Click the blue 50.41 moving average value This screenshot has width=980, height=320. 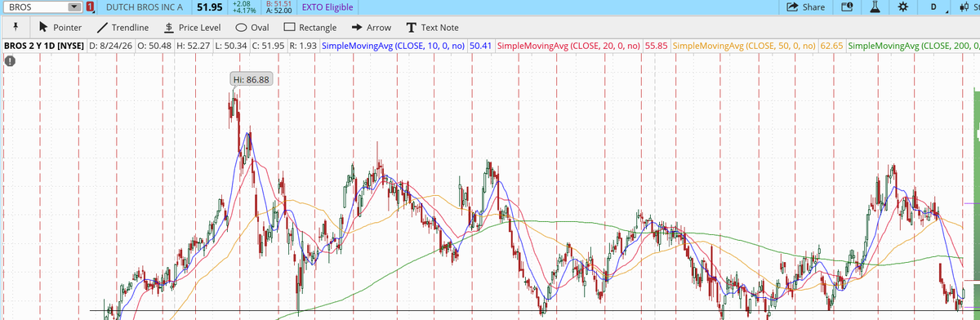[x=481, y=46]
